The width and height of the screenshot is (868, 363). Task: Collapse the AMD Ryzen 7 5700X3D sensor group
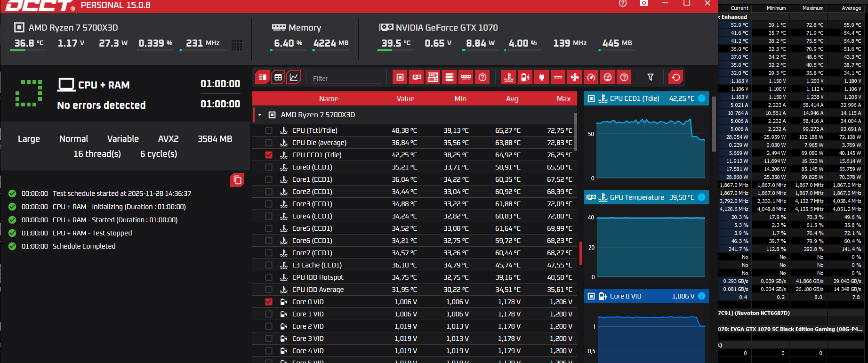(x=260, y=115)
